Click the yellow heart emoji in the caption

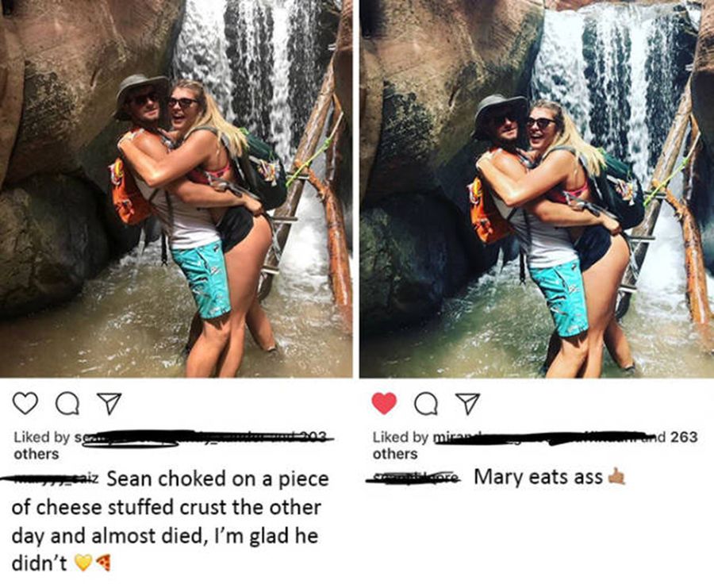[83, 563]
